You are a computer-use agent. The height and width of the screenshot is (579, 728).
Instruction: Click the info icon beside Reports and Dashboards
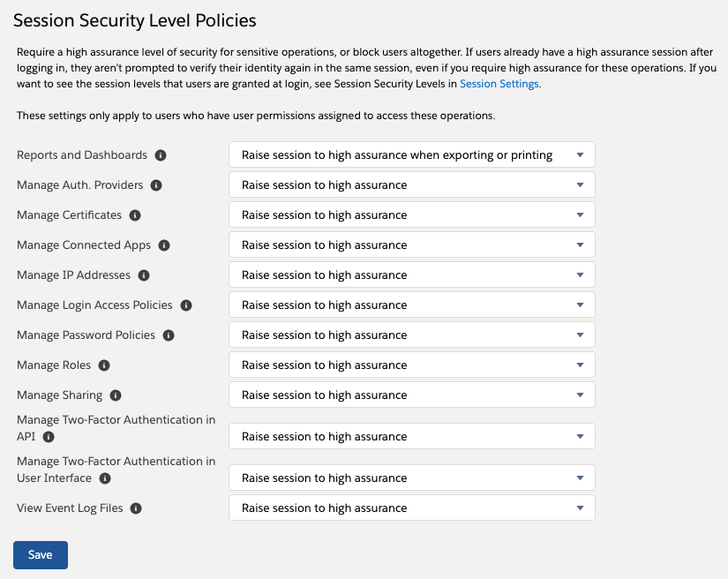(x=161, y=154)
